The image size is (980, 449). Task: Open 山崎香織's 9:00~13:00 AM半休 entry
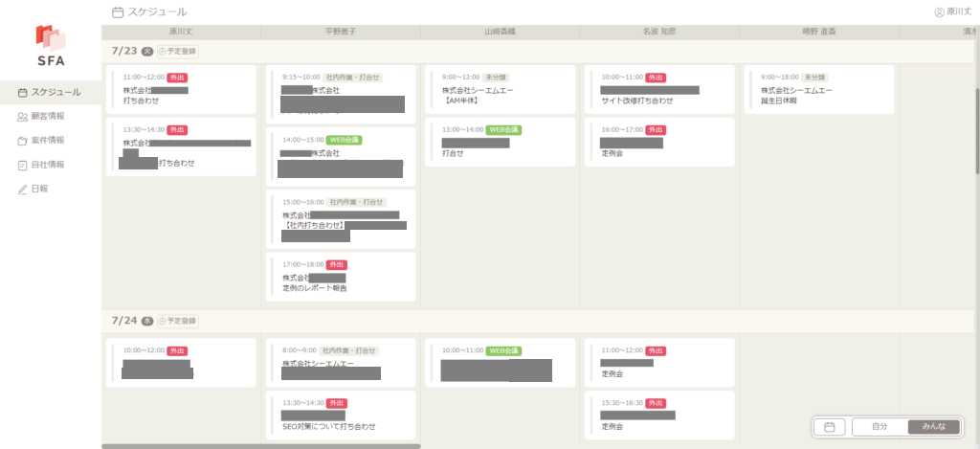(x=500, y=89)
